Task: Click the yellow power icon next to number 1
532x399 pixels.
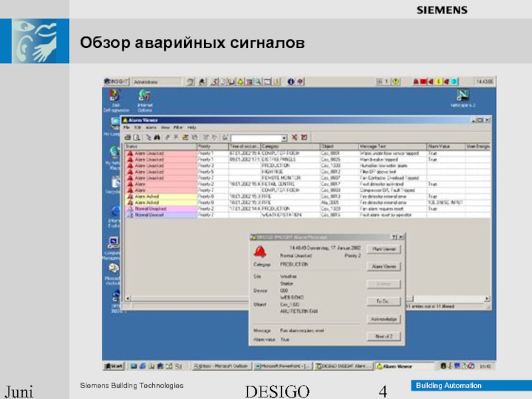Action: 396,81
